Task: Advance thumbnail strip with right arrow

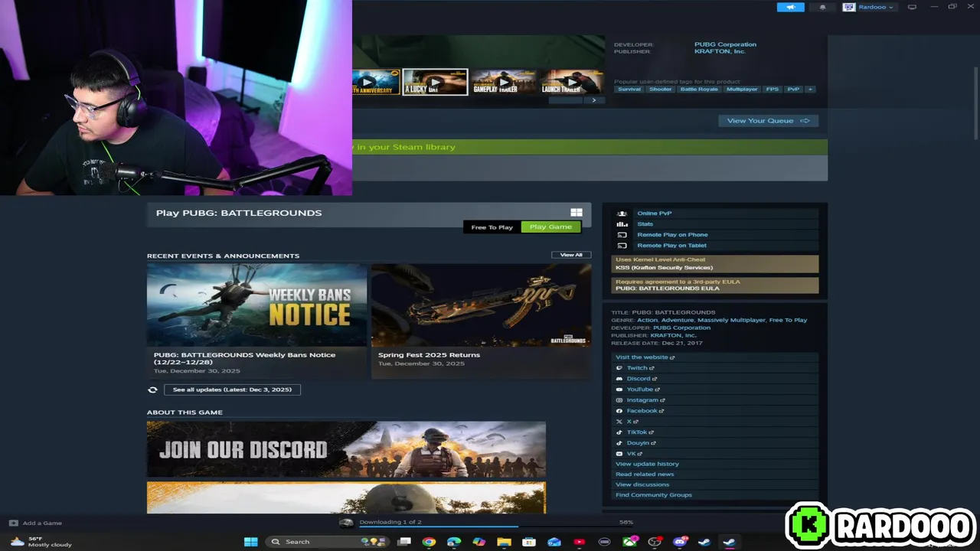Action: coord(593,100)
